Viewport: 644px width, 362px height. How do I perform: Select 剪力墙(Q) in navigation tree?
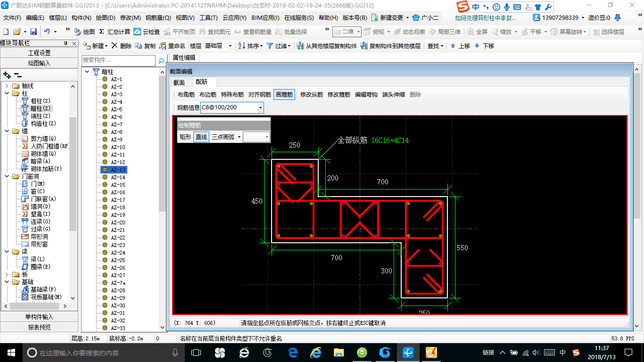click(x=39, y=139)
